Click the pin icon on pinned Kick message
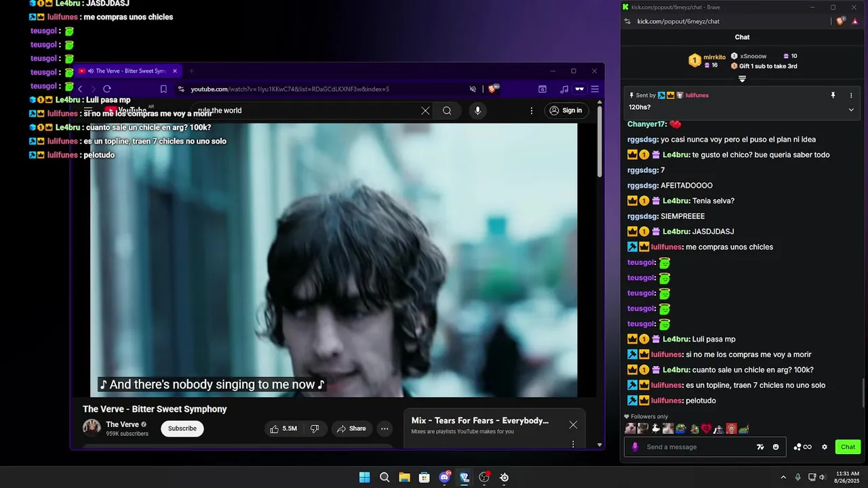 pyautogui.click(x=833, y=96)
